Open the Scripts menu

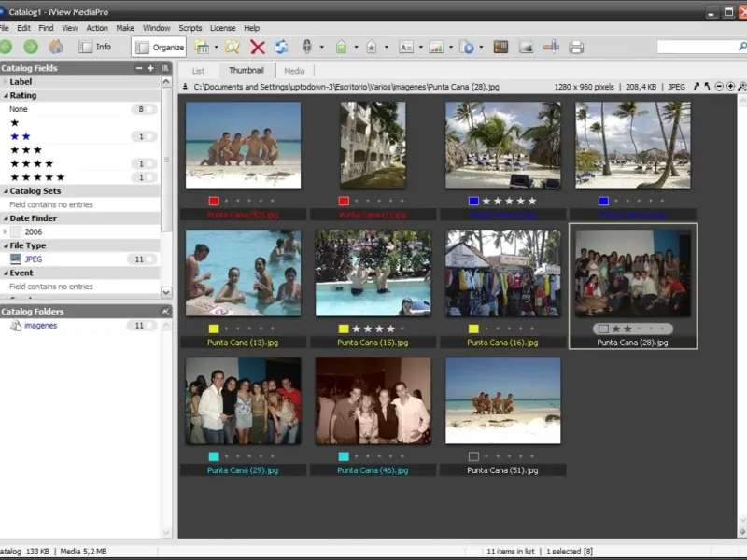(190, 28)
